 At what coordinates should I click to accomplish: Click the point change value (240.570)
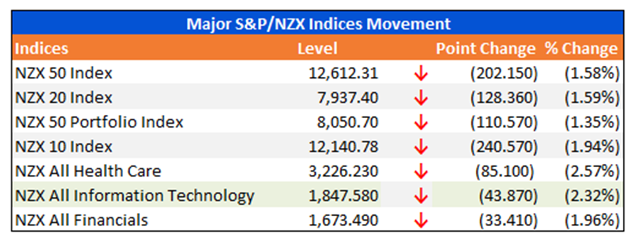pyautogui.click(x=504, y=147)
